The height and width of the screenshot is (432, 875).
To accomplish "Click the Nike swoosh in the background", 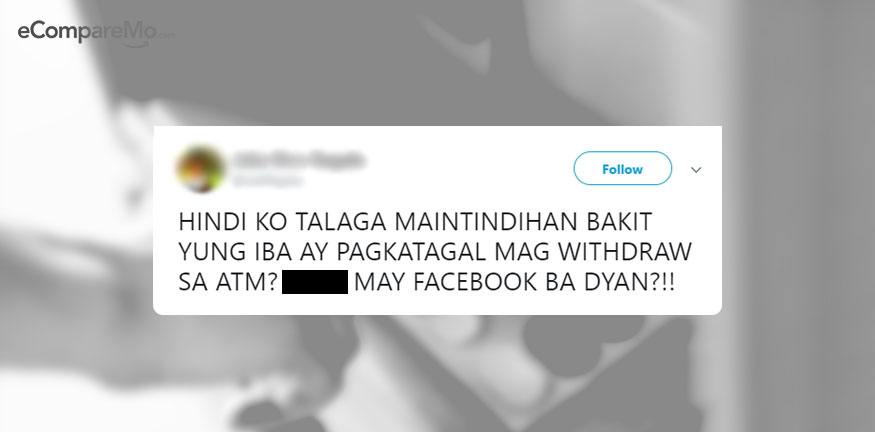I will (455, 45).
